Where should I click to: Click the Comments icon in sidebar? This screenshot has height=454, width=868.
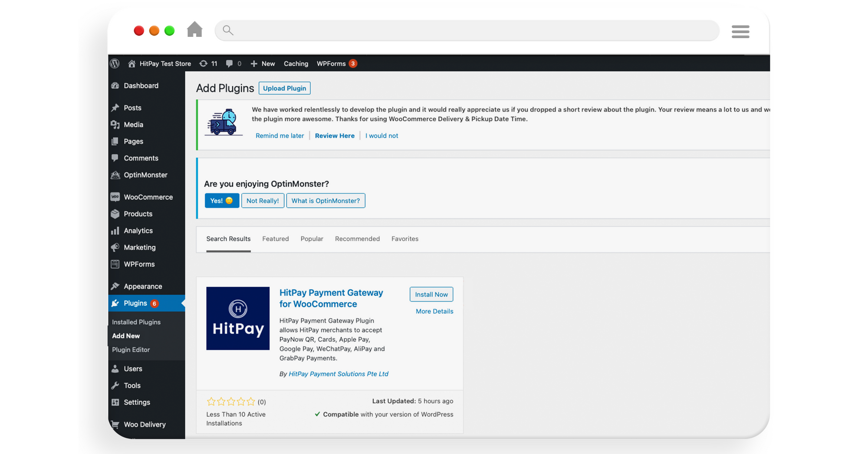115,158
